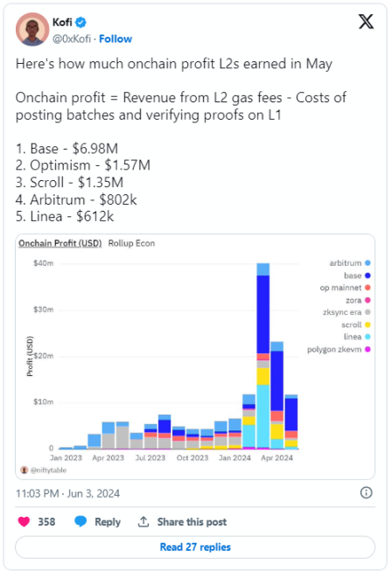Click the blue verified badge
The width and height of the screenshot is (392, 572).
click(80, 23)
